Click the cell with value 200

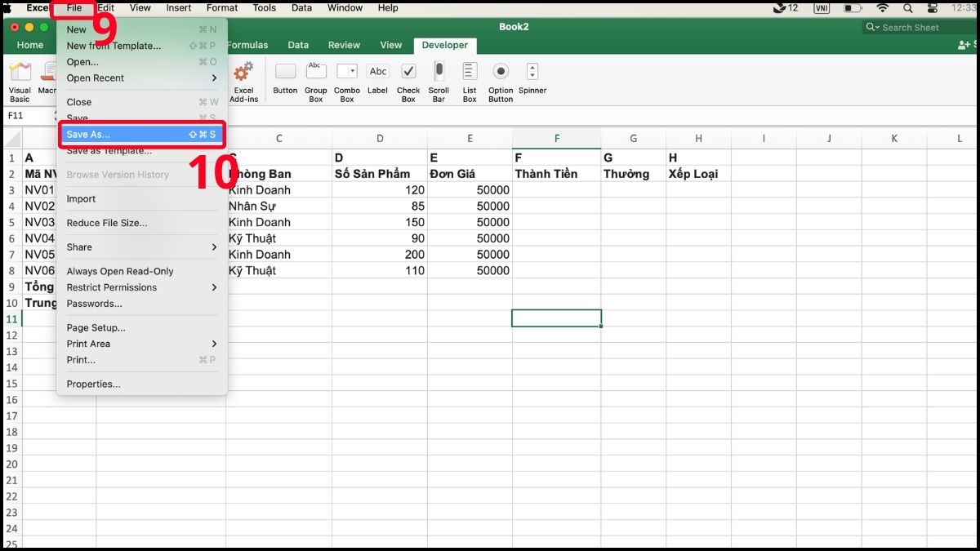click(x=380, y=255)
